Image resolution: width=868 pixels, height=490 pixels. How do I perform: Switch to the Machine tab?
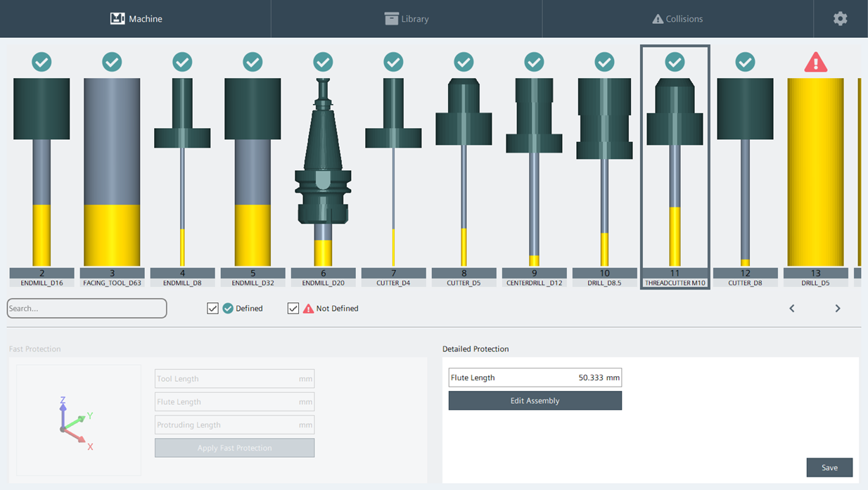click(x=136, y=19)
